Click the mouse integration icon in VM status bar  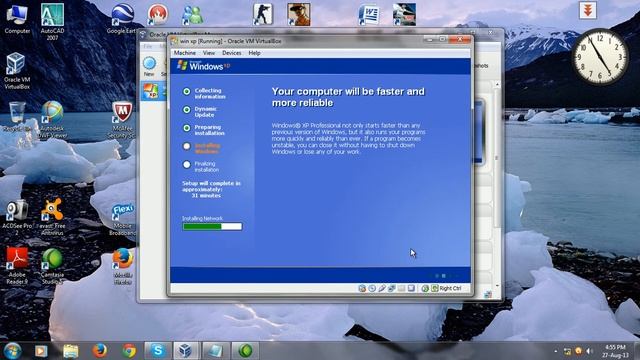click(x=425, y=288)
